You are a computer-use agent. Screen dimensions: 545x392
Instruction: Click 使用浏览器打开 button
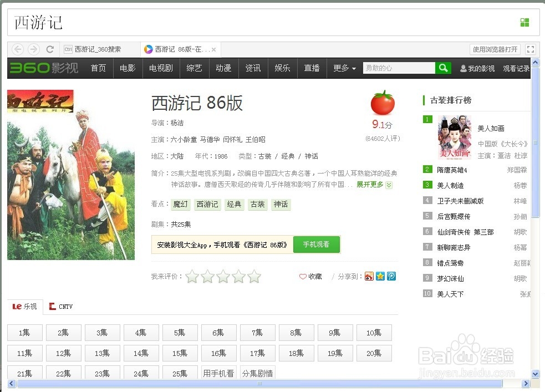495,49
